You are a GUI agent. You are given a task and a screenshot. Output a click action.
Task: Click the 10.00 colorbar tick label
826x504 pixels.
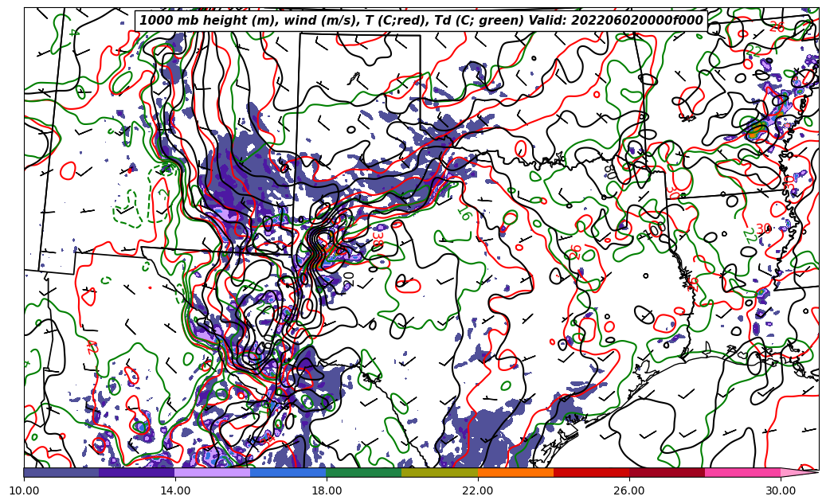point(24,490)
